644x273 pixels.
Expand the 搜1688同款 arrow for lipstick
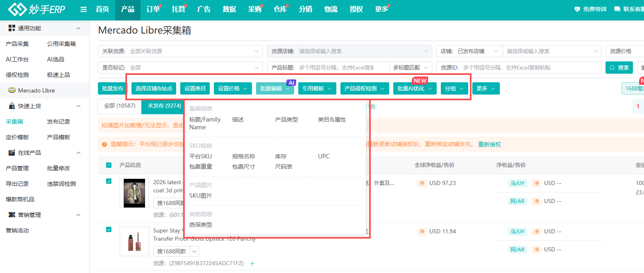[x=195, y=251]
